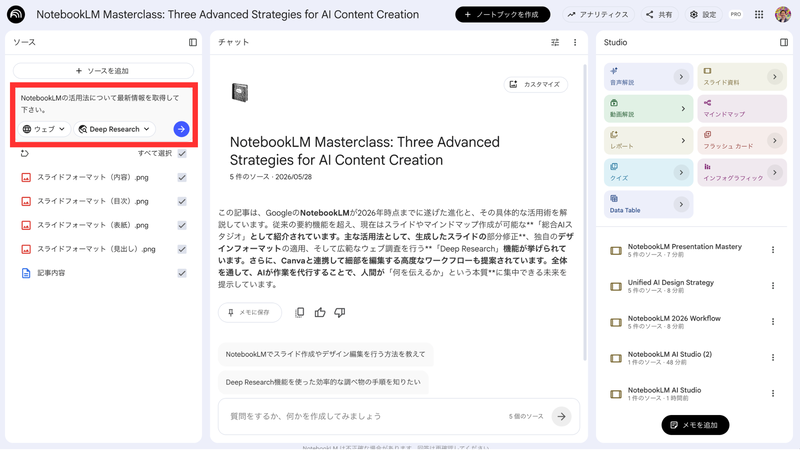This screenshot has height=450, width=800.
Task: Submit the source search with the blue arrow
Action: coord(181,129)
